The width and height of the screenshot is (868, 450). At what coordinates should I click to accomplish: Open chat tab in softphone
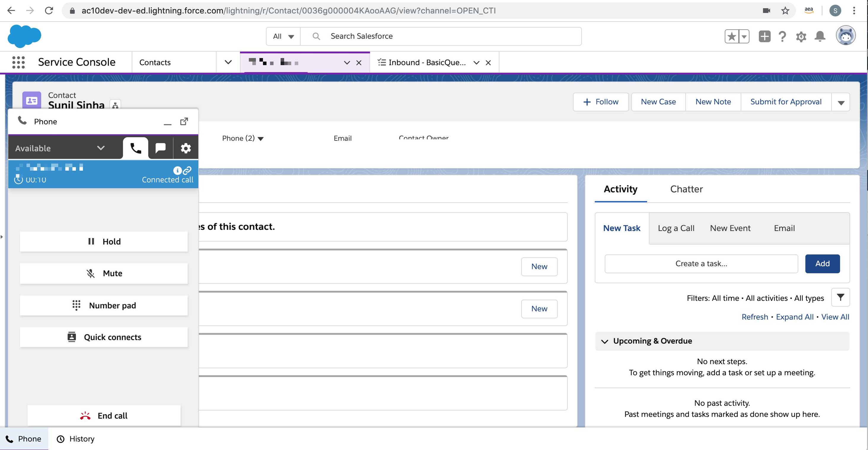(x=160, y=148)
